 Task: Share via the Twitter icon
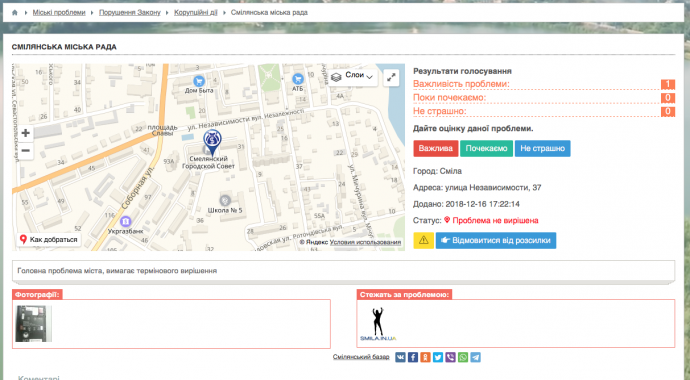click(x=438, y=357)
